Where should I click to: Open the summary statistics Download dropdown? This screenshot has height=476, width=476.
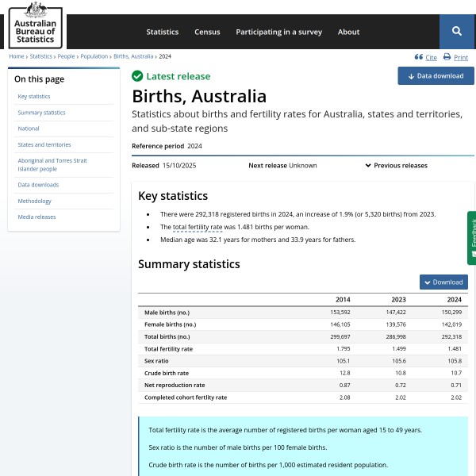click(443, 282)
